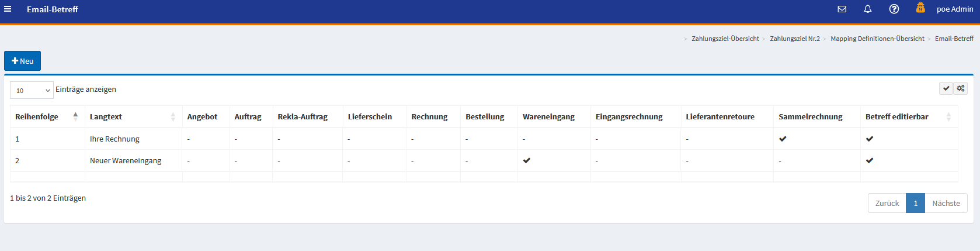This screenshot has height=251, width=980.
Task: Select page 1 in pagination
Action: (915, 204)
